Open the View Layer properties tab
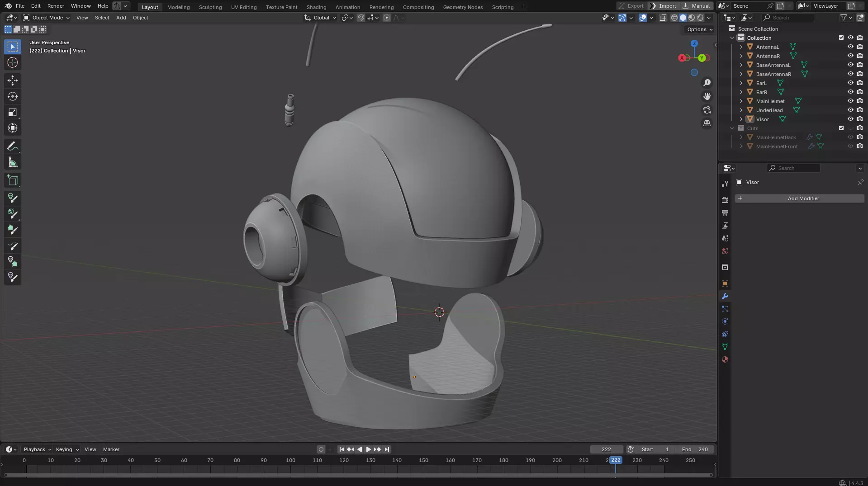Screen dimensions: 868x486 coord(725,225)
